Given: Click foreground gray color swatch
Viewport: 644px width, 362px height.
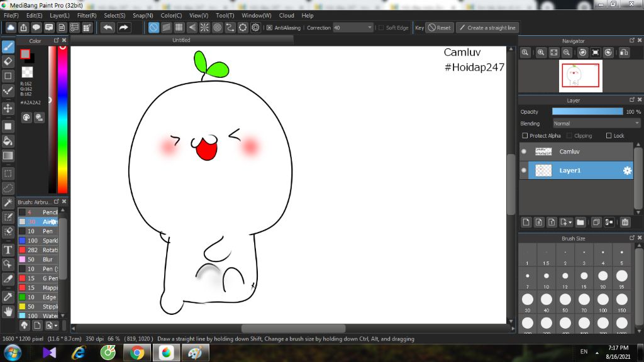Looking at the screenshot, I should 25,54.
